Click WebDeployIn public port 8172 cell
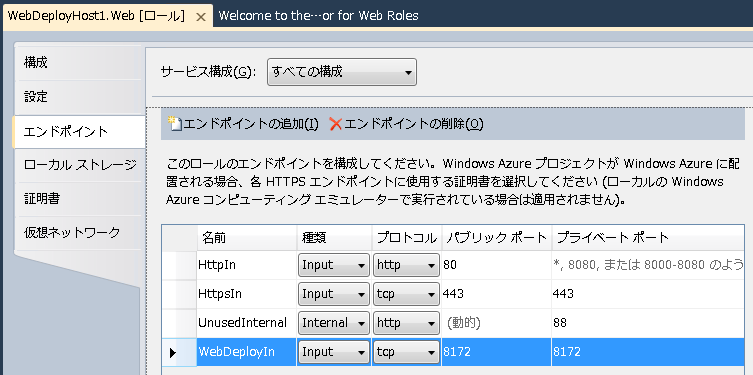This screenshot has height=375, width=753. 497,352
